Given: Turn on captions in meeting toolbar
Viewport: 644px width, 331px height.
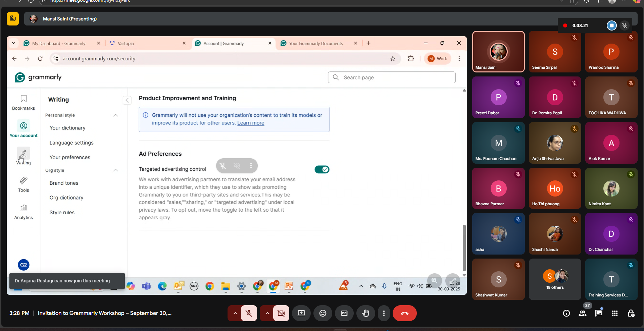Looking at the screenshot, I should [x=344, y=313].
